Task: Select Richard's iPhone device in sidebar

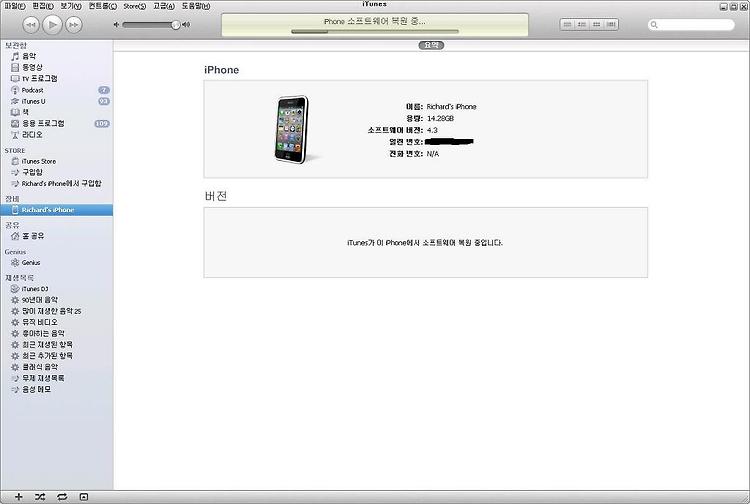Action: coord(56,210)
